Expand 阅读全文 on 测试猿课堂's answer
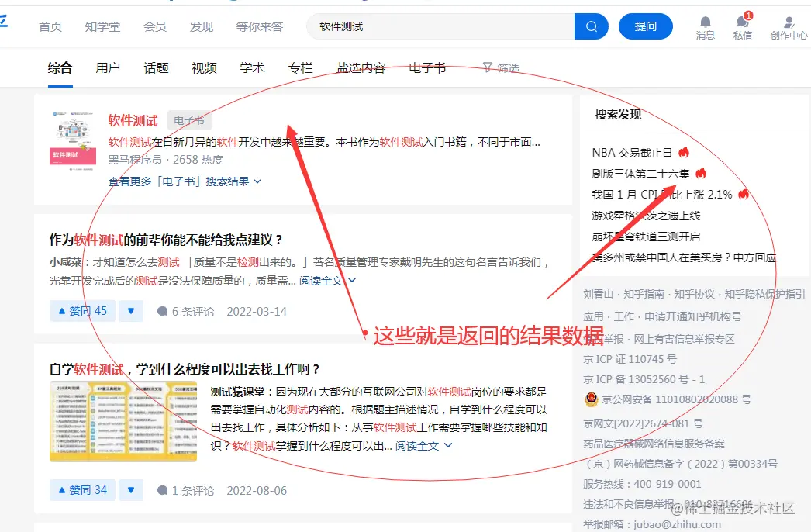The image size is (811, 532). pos(423,446)
